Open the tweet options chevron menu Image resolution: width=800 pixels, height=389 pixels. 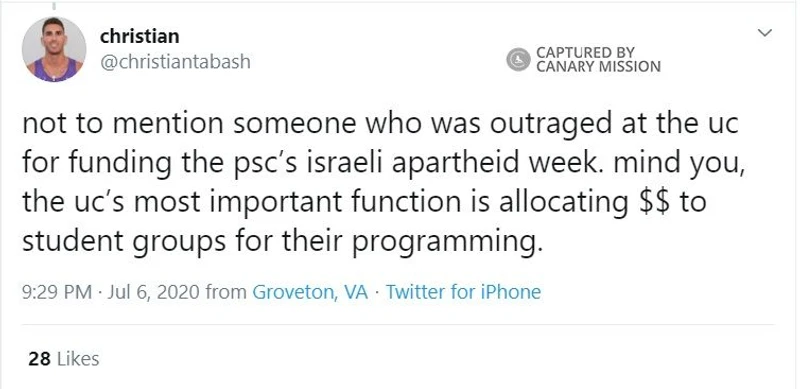(x=764, y=33)
